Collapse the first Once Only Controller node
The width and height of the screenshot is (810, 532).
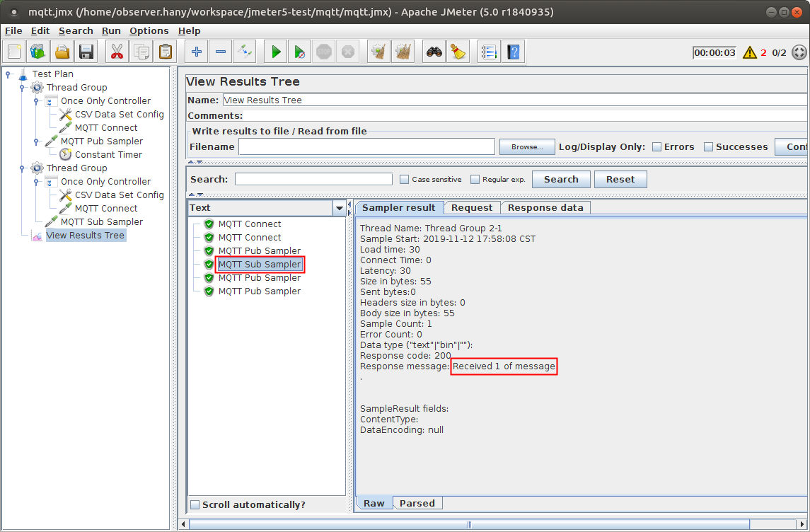(x=36, y=101)
